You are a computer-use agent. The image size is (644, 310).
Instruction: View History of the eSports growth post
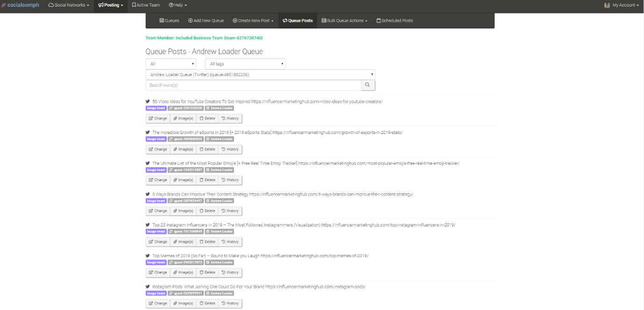coord(230,149)
